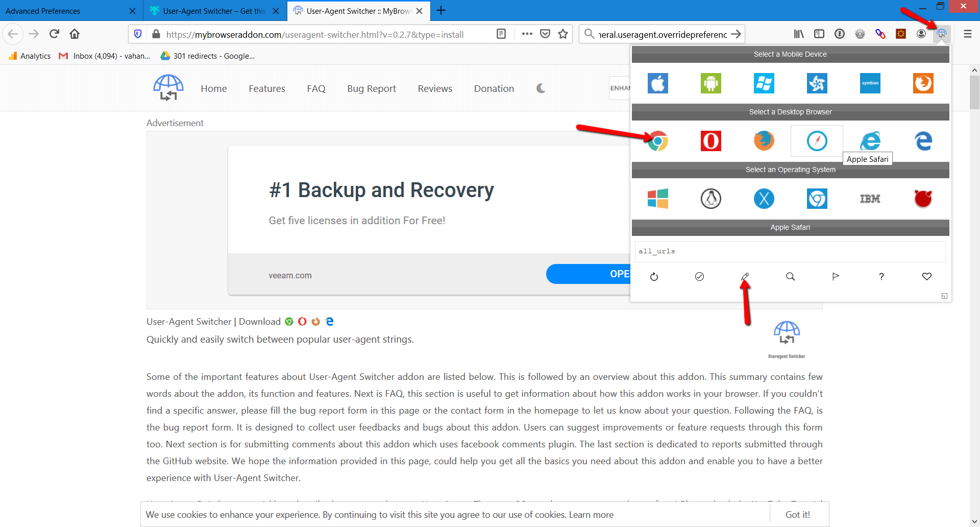Image resolution: width=980 pixels, height=527 pixels.
Task: Select the Internet Explorer browser icon
Action: click(870, 141)
